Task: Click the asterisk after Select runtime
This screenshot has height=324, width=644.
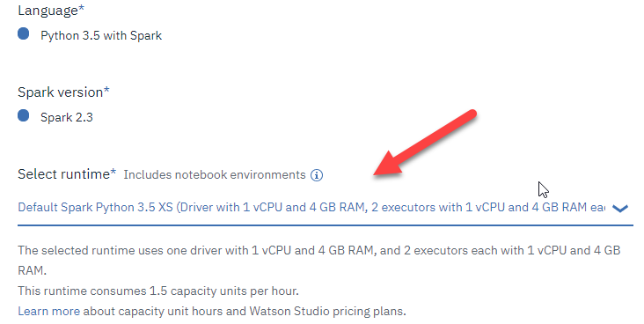Action: pos(113,172)
